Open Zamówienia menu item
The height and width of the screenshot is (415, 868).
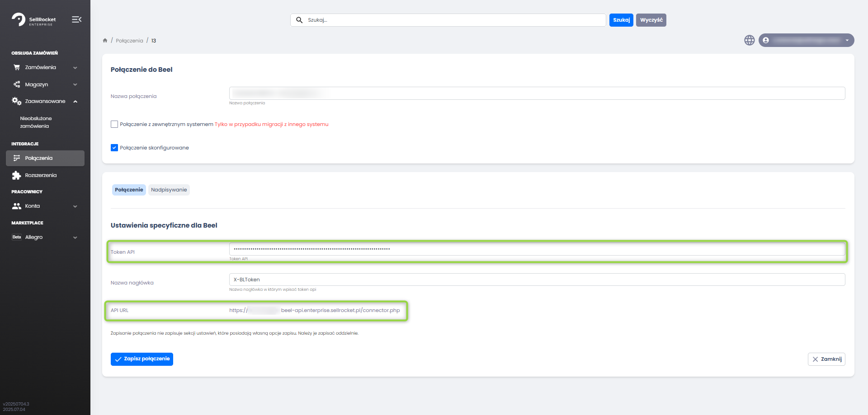[x=41, y=67]
